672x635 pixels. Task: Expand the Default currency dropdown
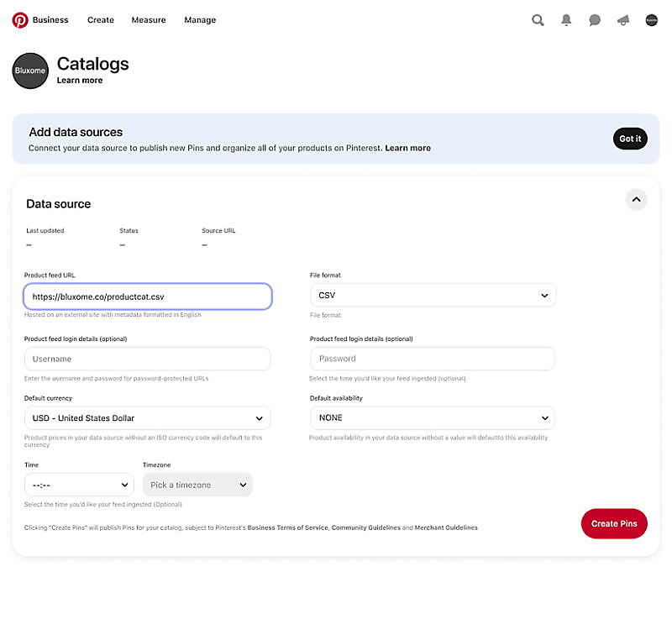click(147, 417)
